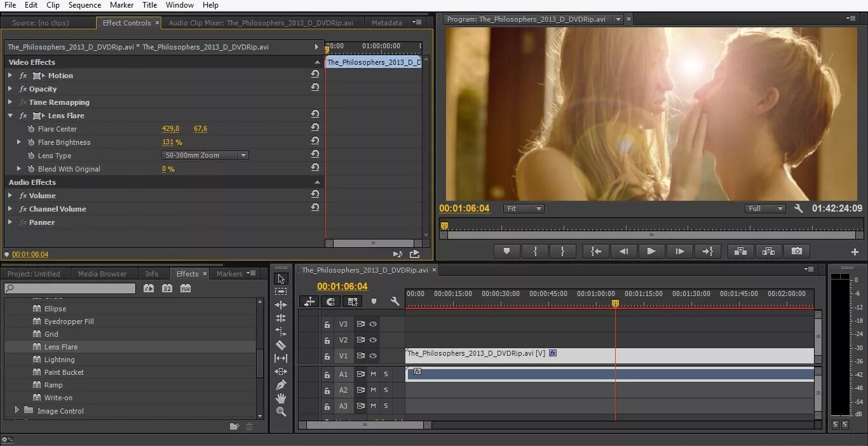Screen dimensions: 868x446
Task: Reset the Flare Brightness parameter
Action: pyautogui.click(x=315, y=142)
